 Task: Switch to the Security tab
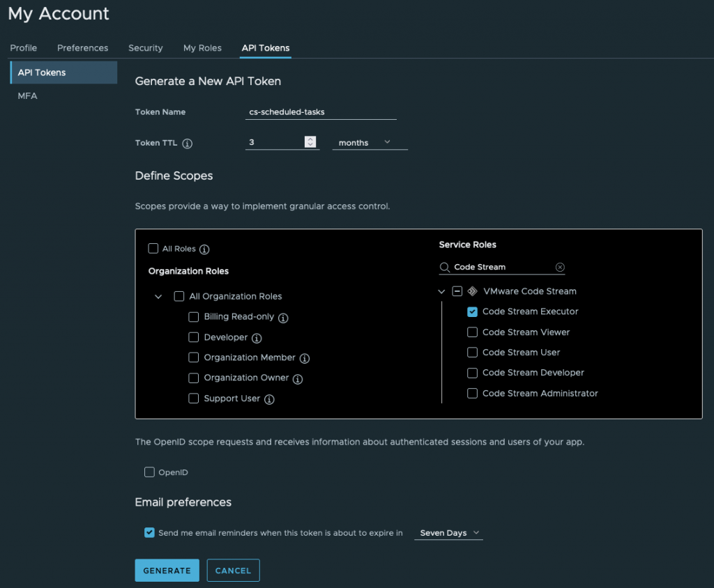click(x=145, y=48)
